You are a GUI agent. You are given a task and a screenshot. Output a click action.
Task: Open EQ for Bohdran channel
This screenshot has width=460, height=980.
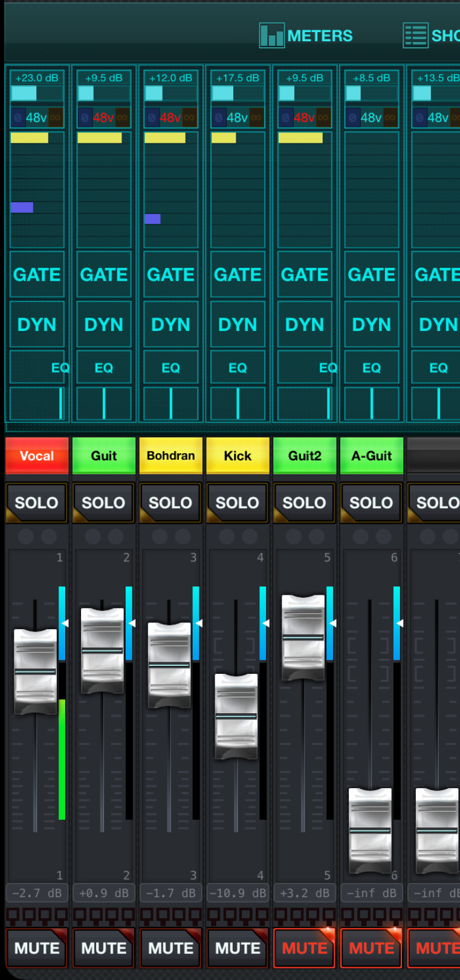[x=171, y=367]
